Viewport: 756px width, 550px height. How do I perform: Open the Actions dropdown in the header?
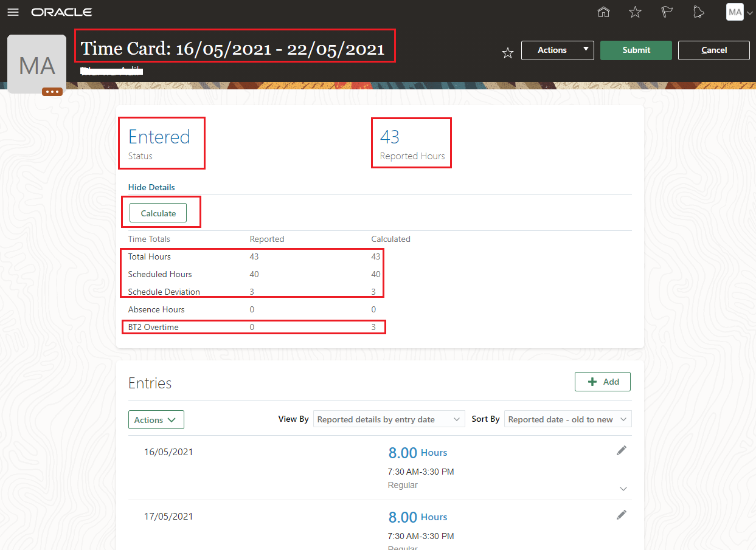click(x=557, y=50)
